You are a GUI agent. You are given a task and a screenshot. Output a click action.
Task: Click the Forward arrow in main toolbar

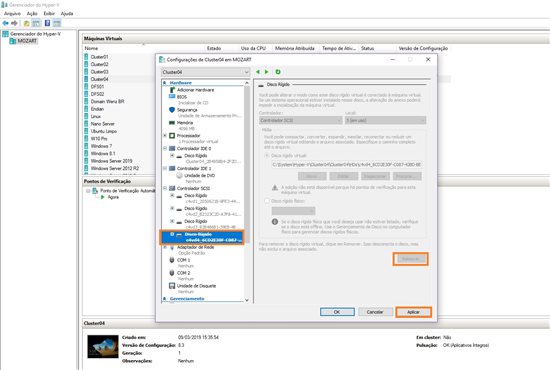click(x=14, y=23)
